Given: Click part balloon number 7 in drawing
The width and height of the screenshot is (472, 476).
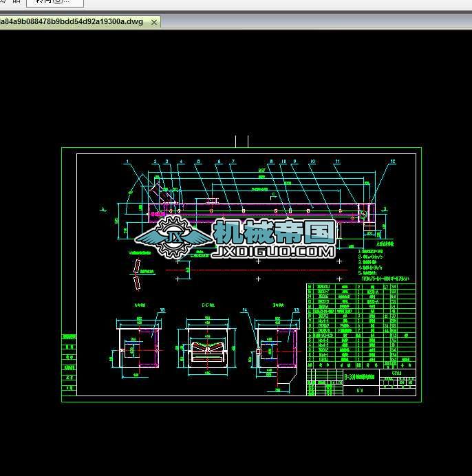Looking at the screenshot, I should pyautogui.click(x=233, y=162).
